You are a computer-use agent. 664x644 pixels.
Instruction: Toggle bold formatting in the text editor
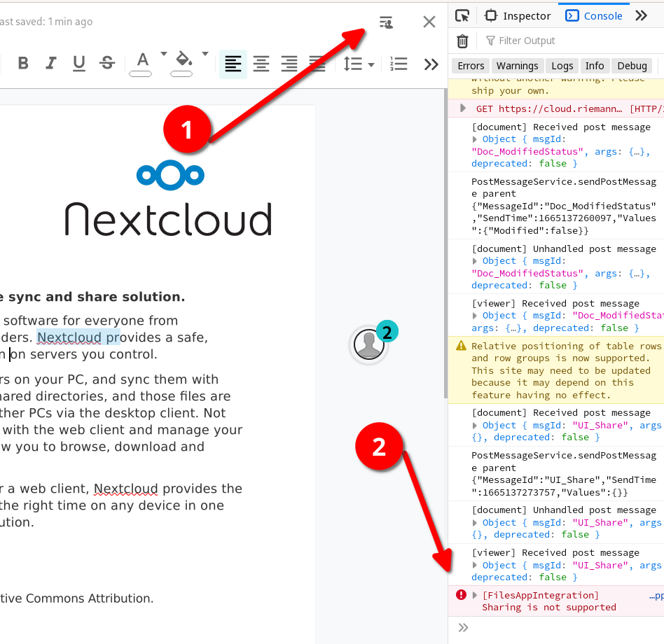pyautogui.click(x=23, y=63)
